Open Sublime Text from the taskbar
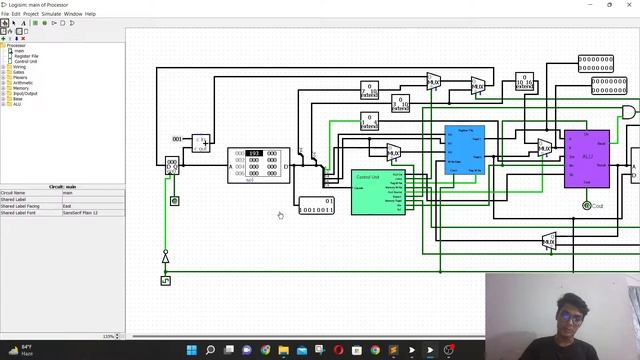 coord(393,350)
